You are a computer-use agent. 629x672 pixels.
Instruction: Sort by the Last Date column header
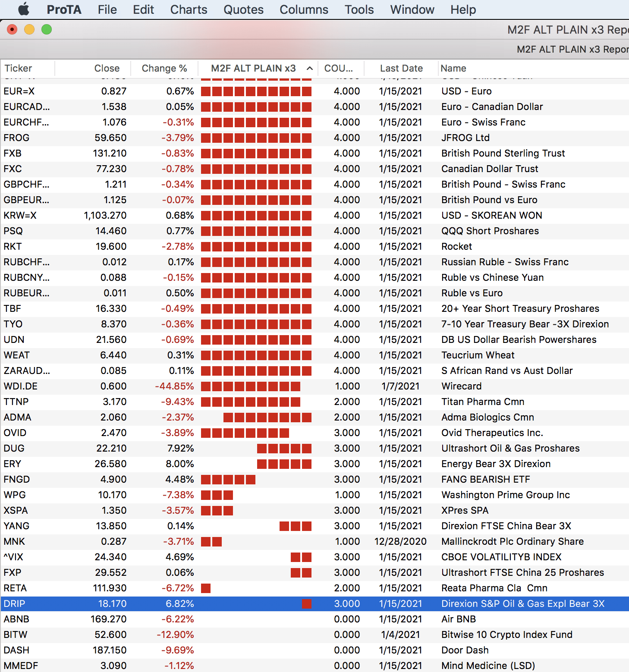[401, 68]
